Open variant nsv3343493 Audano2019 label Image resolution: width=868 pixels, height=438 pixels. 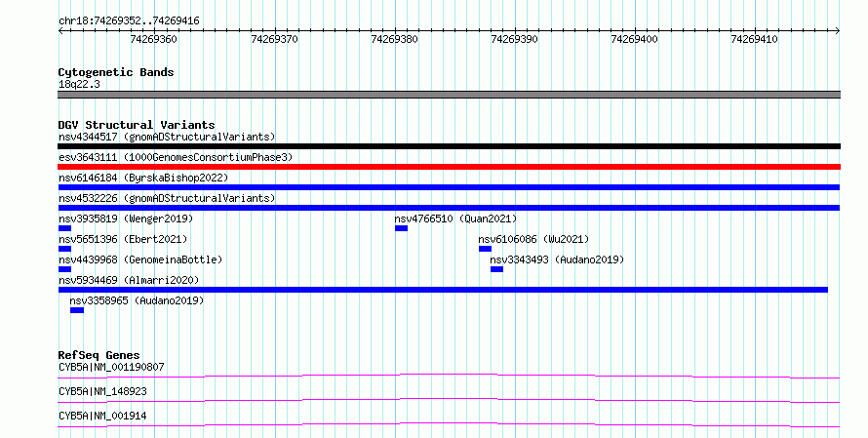[557, 259]
